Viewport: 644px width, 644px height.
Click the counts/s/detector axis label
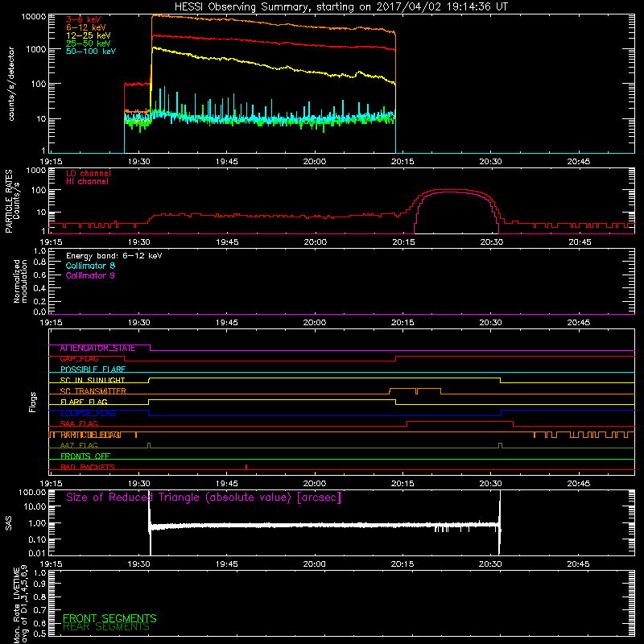(11, 84)
